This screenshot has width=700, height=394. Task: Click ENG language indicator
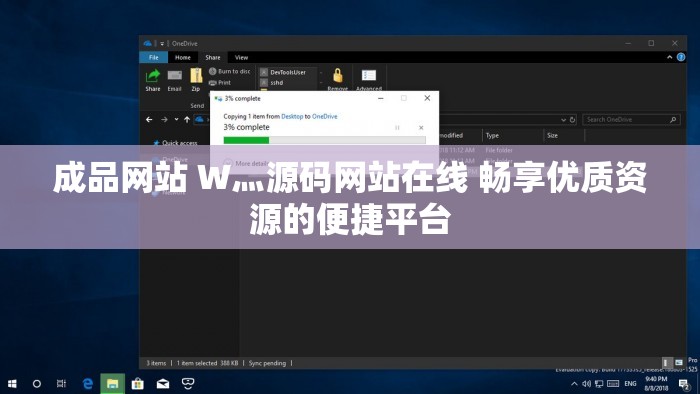coord(630,384)
